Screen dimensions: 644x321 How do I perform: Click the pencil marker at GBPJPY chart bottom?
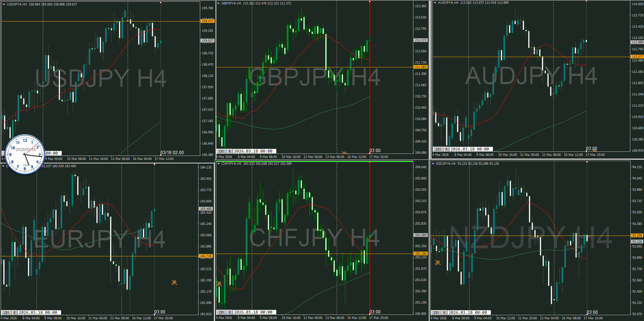[344, 153]
